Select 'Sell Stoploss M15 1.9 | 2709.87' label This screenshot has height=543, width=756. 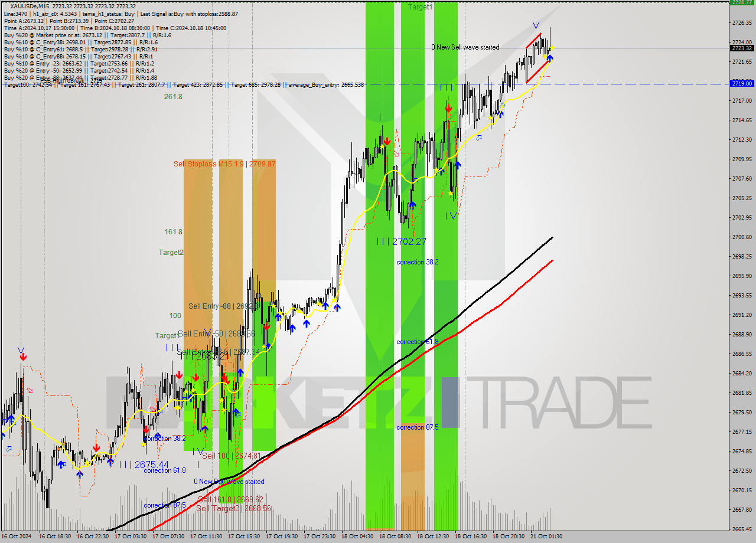point(224,163)
